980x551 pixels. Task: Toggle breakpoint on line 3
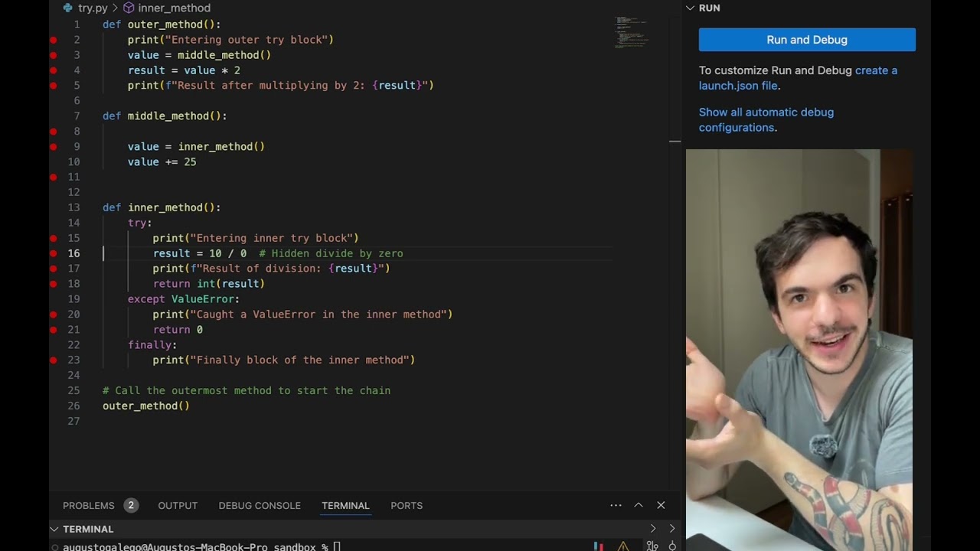(54, 55)
